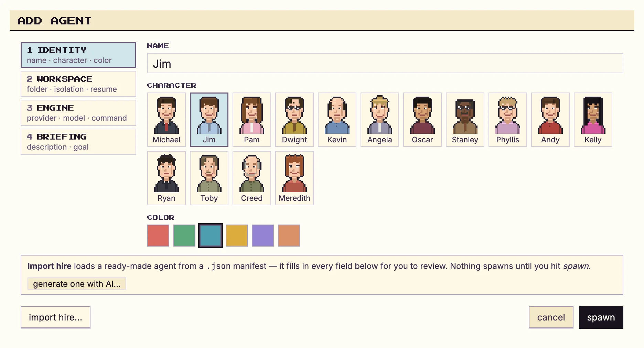Choose the yellow color swatch
This screenshot has width=644, height=348.
point(237,236)
